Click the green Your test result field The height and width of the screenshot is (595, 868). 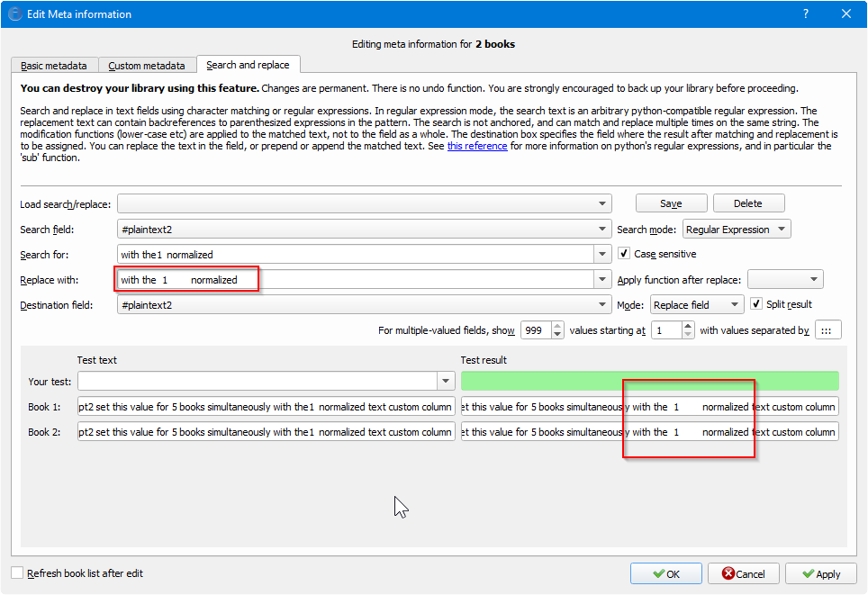click(x=650, y=381)
